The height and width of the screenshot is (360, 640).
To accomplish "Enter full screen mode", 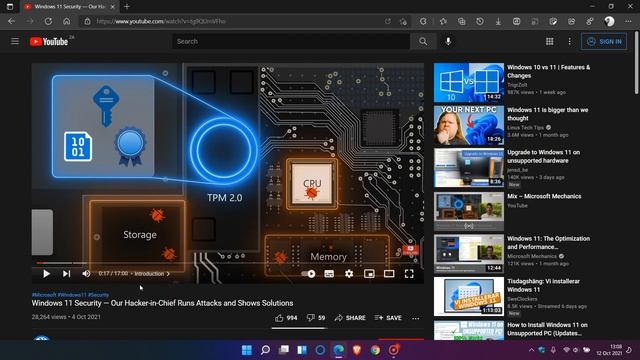I will click(409, 274).
